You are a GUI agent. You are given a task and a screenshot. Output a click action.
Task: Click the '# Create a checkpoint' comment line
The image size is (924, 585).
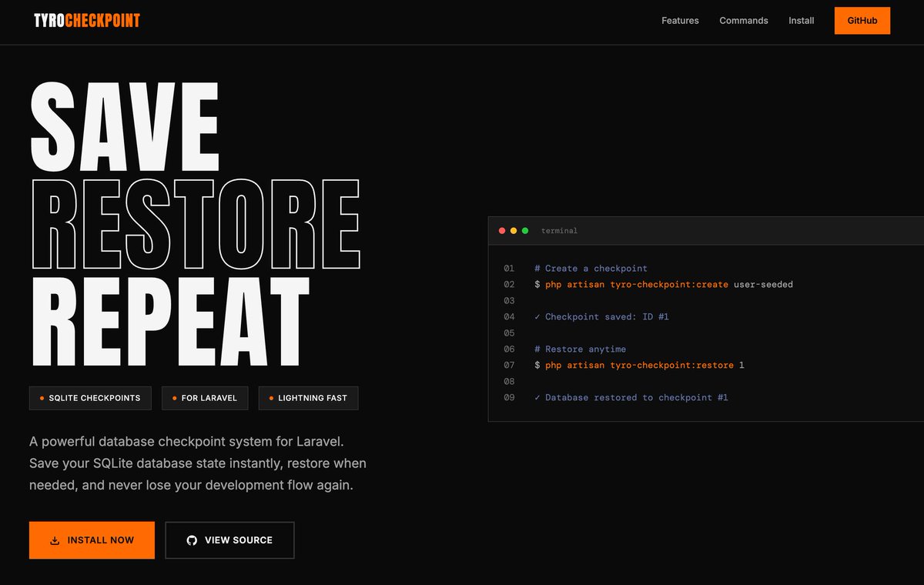[x=591, y=269]
